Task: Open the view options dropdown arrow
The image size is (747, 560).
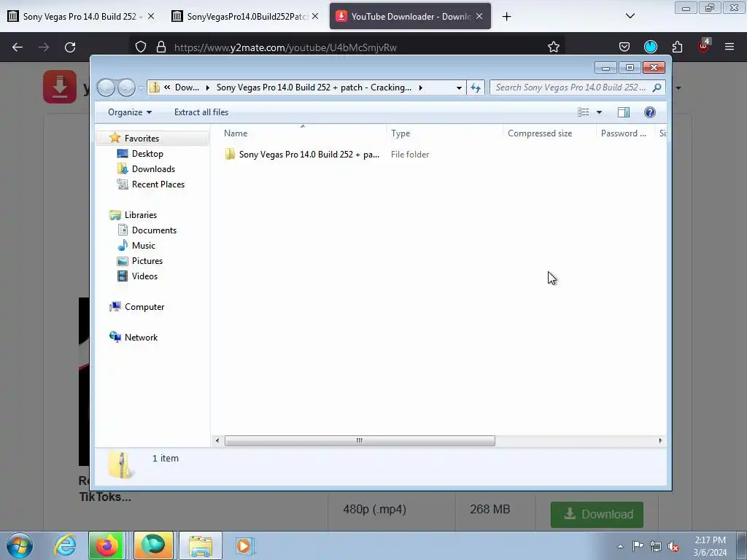Action: tap(600, 112)
